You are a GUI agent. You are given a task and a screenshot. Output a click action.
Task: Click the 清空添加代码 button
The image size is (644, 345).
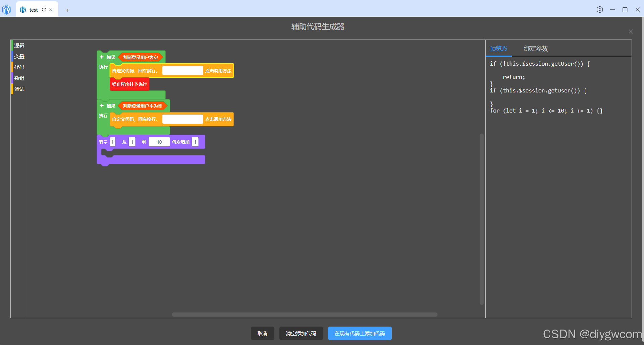pos(301,333)
